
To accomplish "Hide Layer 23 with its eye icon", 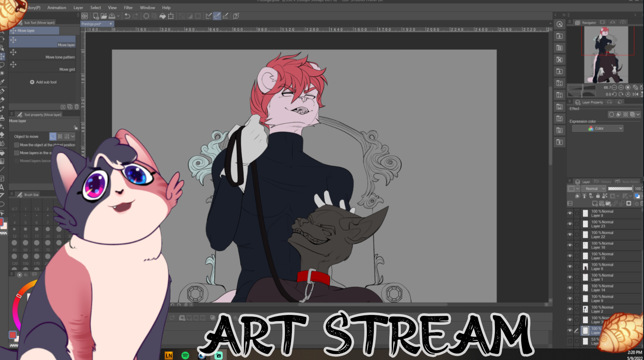I will [569, 224].
